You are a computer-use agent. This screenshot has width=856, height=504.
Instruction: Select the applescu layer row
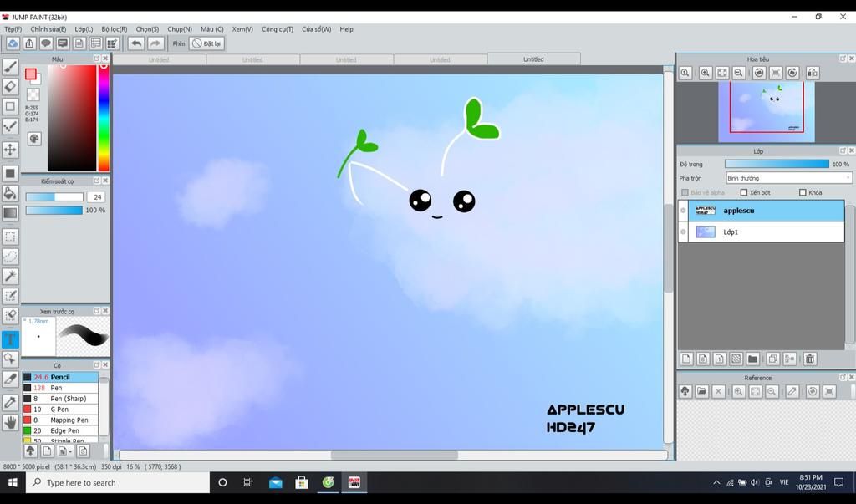click(761, 211)
